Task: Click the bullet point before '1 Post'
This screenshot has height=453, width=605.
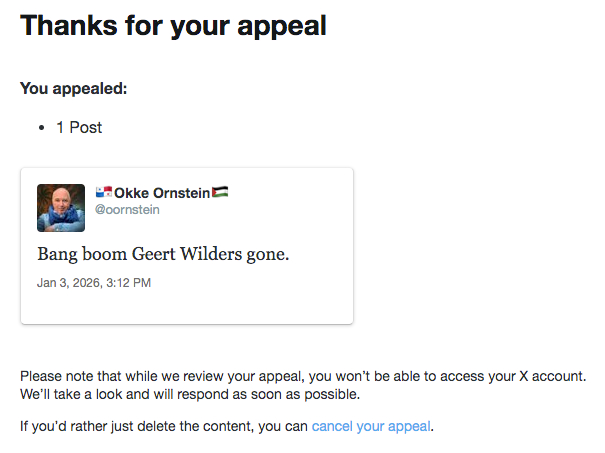Action: (41, 128)
